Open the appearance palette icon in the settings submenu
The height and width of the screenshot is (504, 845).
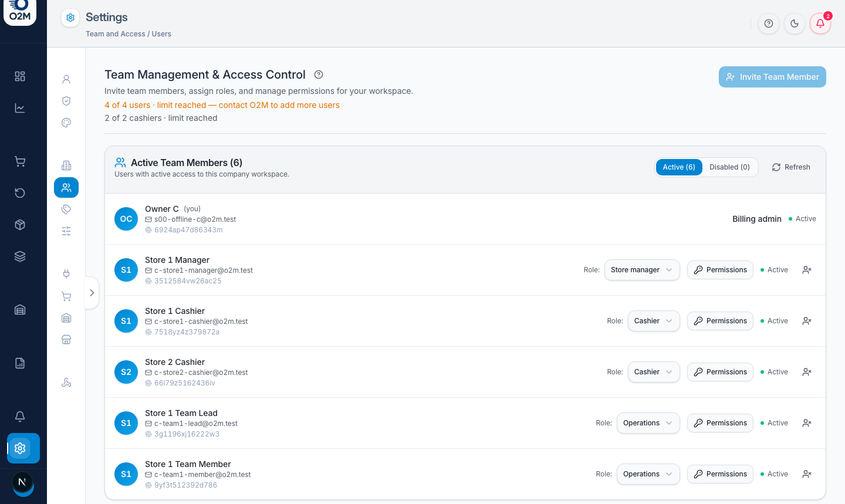(66, 123)
